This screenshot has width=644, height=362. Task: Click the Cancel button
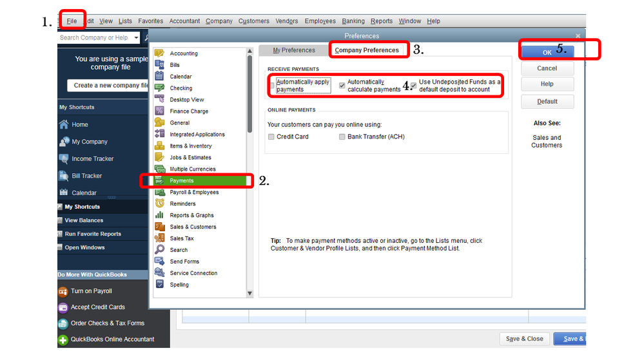547,68
